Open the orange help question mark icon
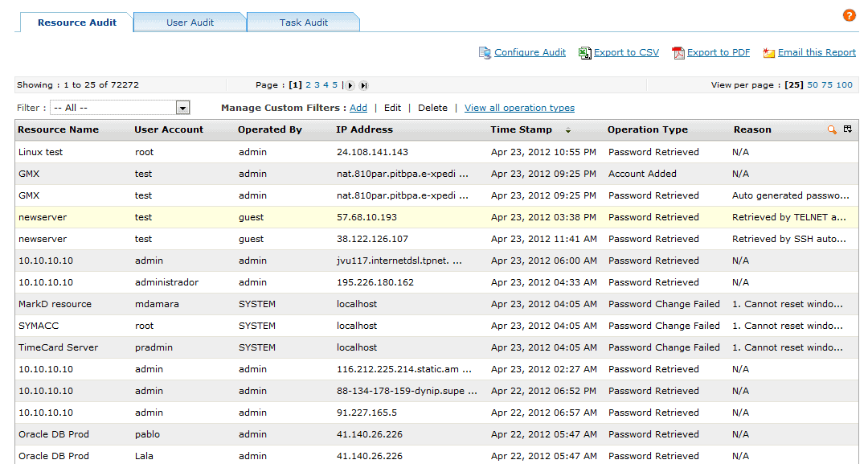This screenshot has width=868, height=464. tap(849, 15)
